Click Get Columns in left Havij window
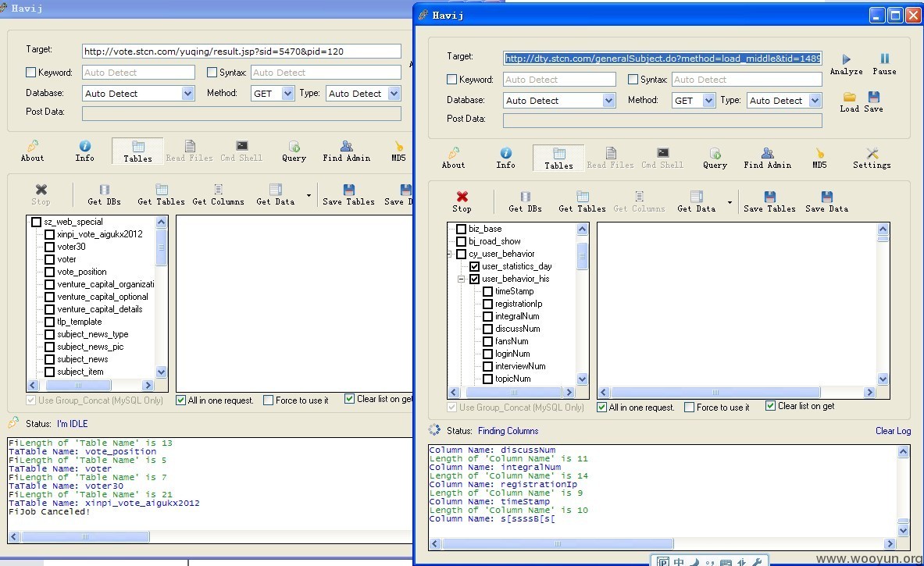Screen dimensions: 924x566 [218, 194]
